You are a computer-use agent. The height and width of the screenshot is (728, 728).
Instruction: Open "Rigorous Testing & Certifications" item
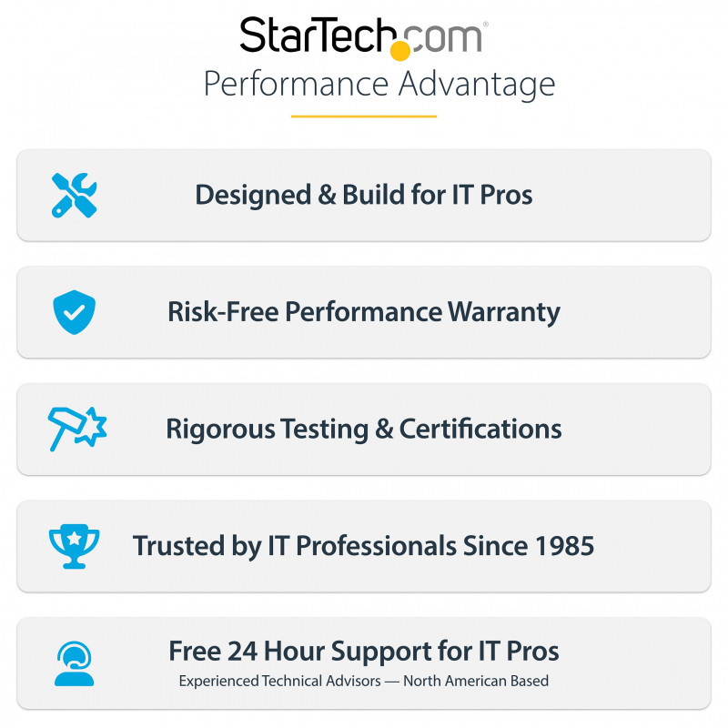point(363,429)
